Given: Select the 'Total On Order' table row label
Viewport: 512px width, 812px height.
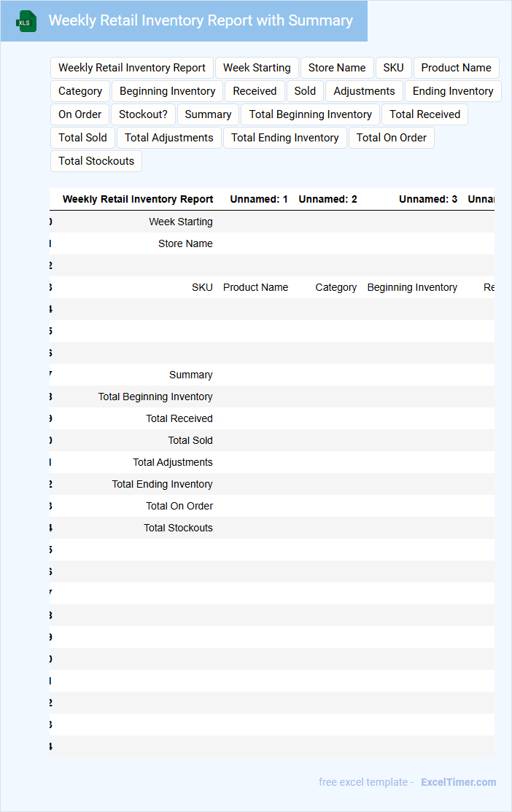Looking at the screenshot, I should (179, 506).
